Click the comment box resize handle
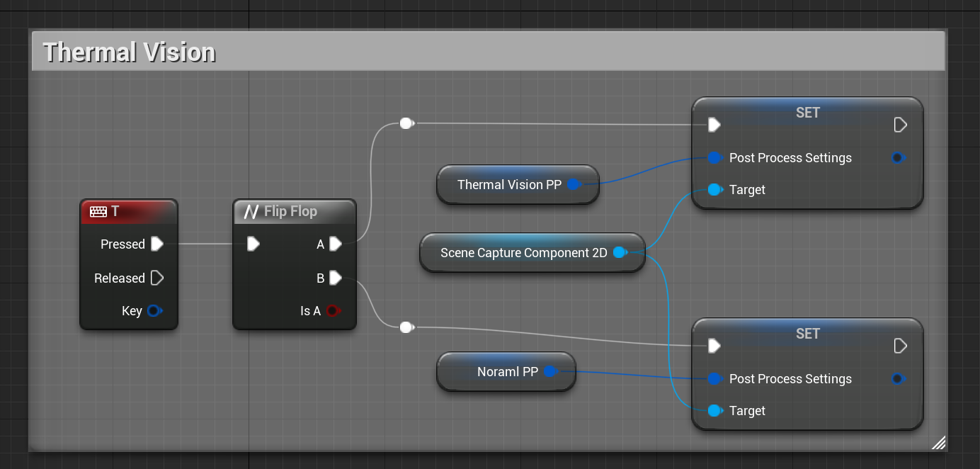 [x=939, y=443]
